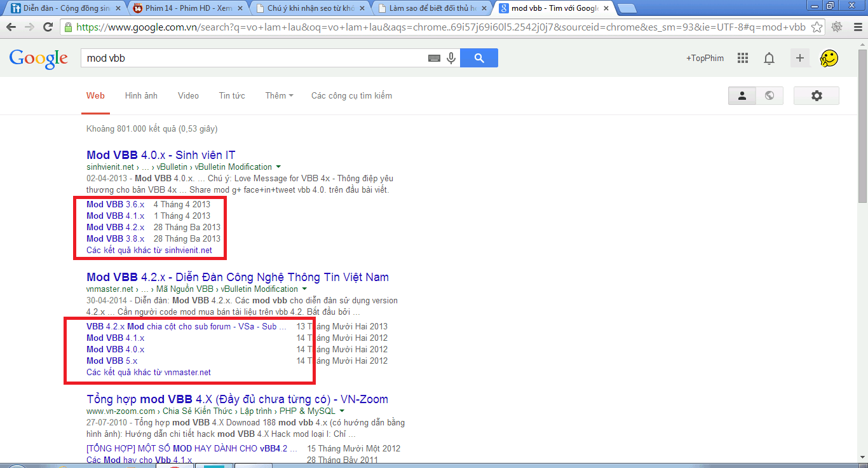Open the Google apps grid icon
Viewport: 868px width, 468px height.
(743, 58)
